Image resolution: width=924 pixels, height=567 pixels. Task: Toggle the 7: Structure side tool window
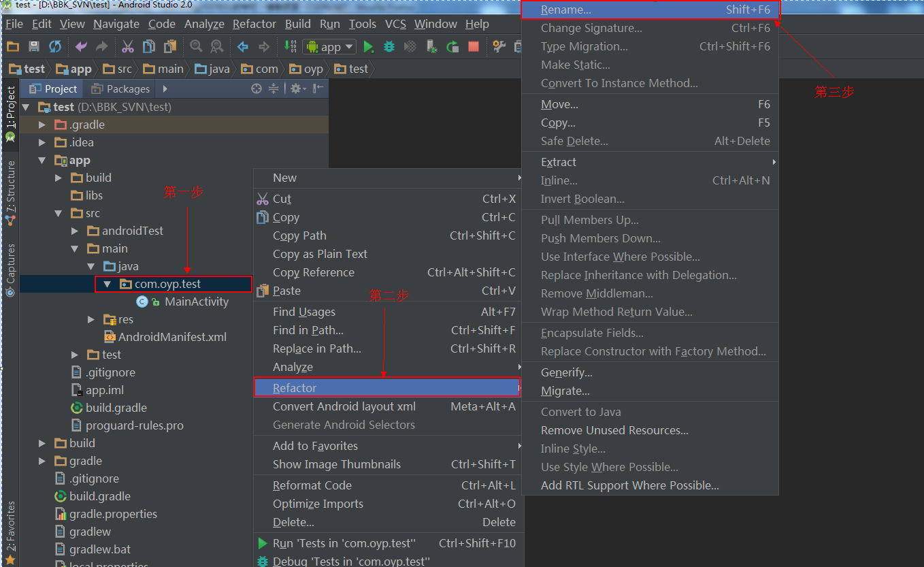coord(10,193)
